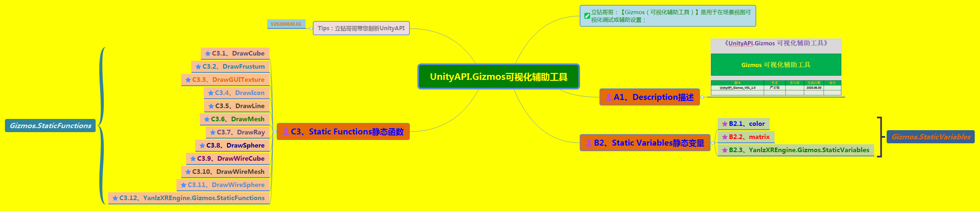Click the star icon on C3.9 DrawWireCube
The width and height of the screenshot is (980, 211).
193,158
